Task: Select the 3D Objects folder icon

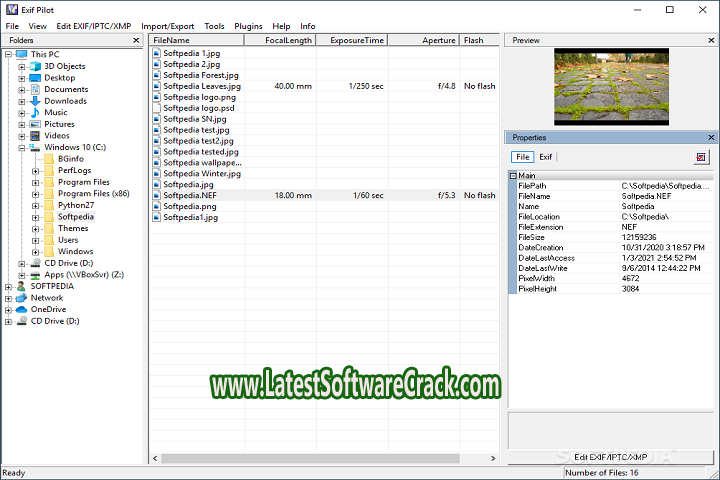Action: [x=36, y=66]
